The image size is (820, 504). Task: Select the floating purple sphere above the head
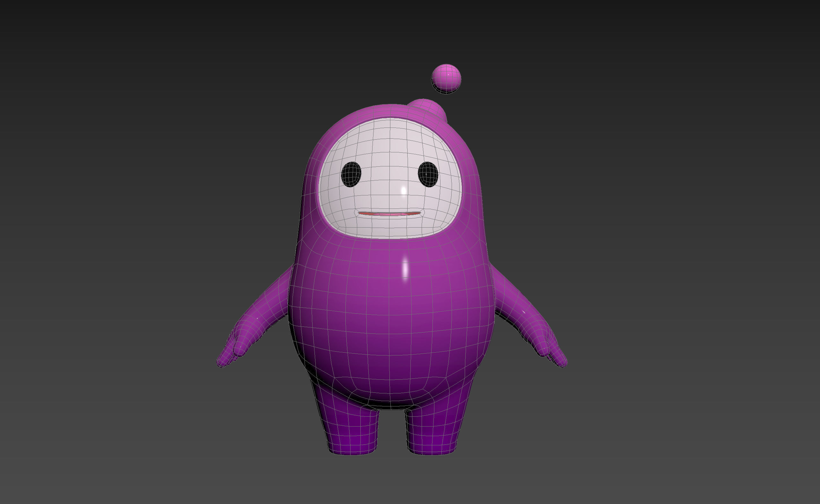446,79
